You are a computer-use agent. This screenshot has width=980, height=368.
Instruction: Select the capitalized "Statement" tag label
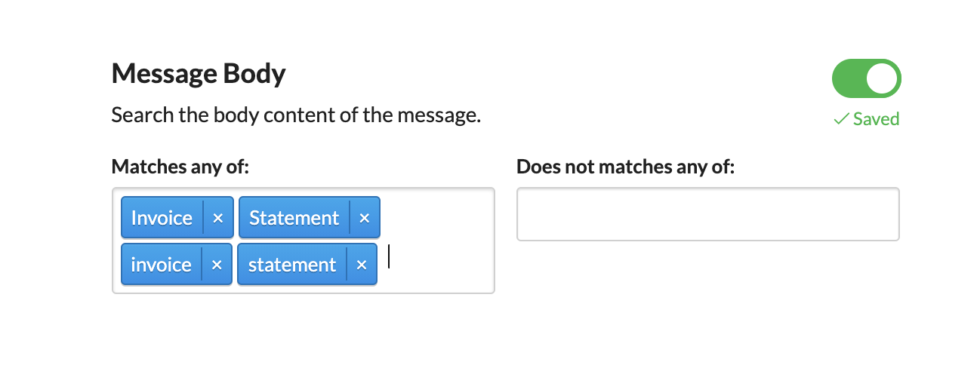pyautogui.click(x=294, y=218)
